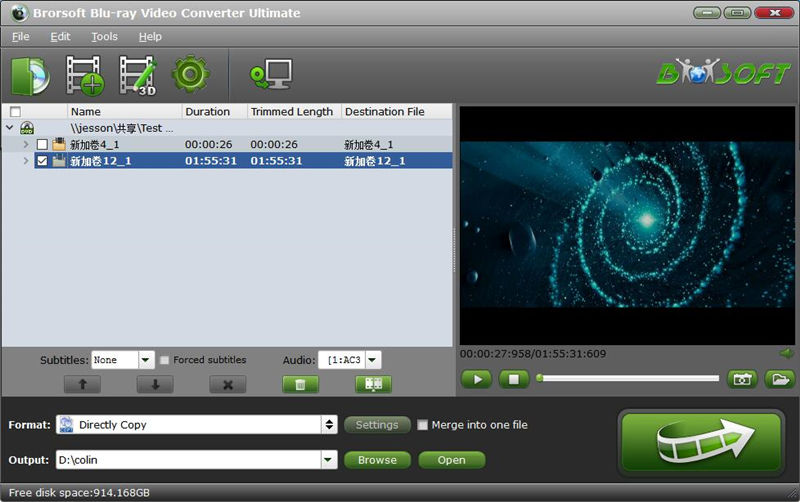This screenshot has height=502, width=800.
Task: Click the preview playback seek slider
Action: point(628,378)
